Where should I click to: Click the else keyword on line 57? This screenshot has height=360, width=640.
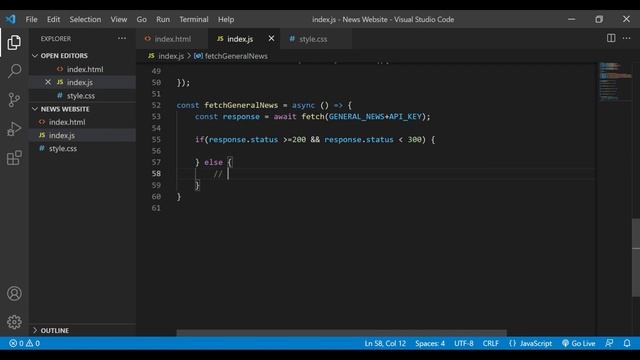pyautogui.click(x=213, y=162)
